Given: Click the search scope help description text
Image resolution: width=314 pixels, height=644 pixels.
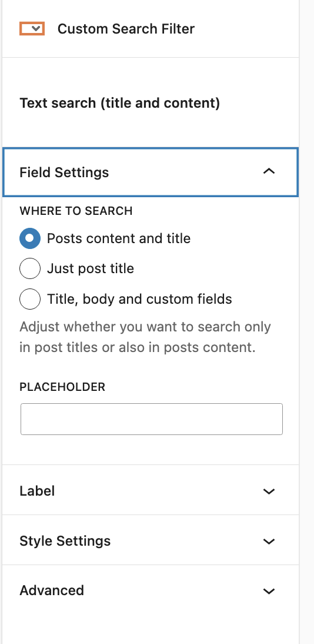Looking at the screenshot, I should [x=145, y=337].
